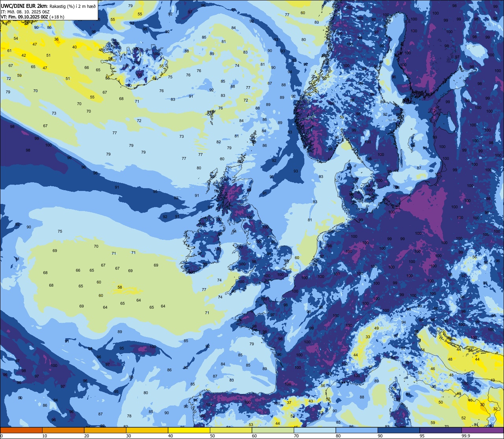504x439 pixels.
Task: Click the humidity value '36' west of Iceland
Action: (56, 39)
